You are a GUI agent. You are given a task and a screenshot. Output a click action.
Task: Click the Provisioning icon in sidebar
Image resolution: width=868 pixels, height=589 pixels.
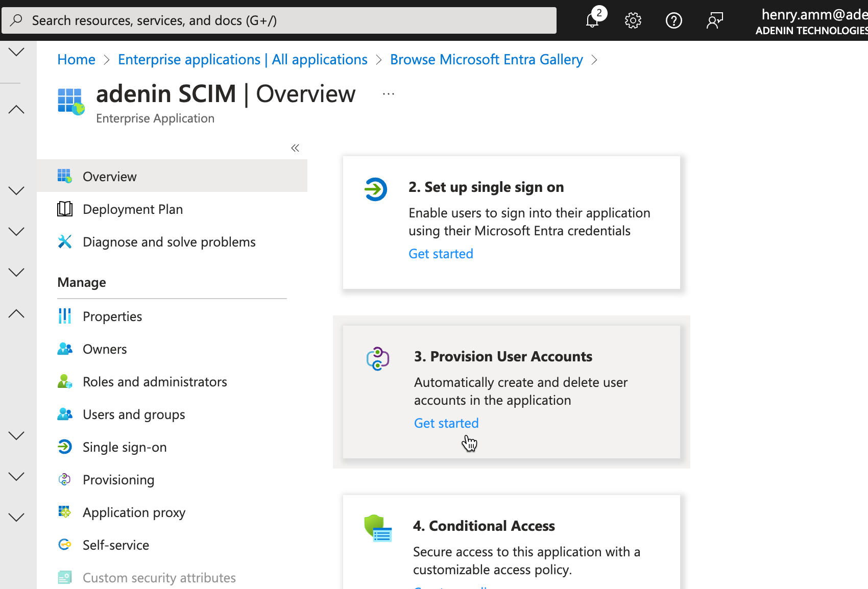pos(65,480)
